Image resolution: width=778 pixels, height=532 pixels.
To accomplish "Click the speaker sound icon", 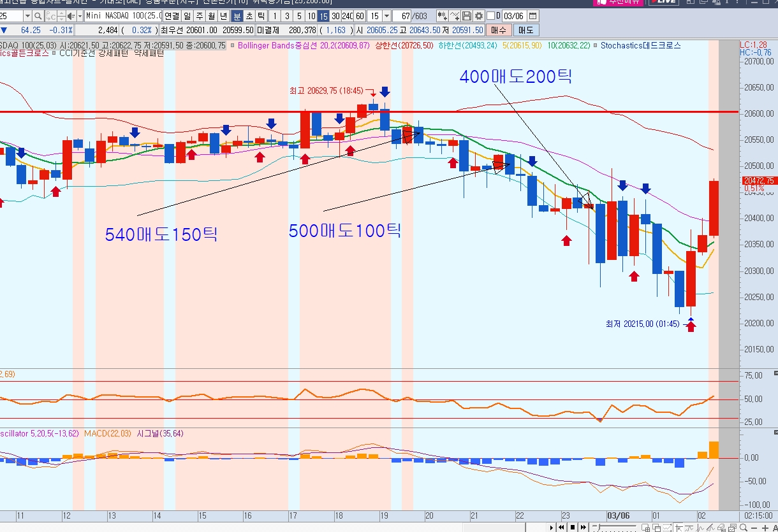I will coord(71,16).
